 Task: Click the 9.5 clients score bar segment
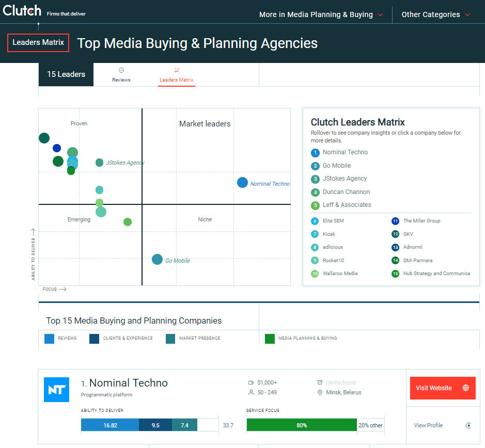155,425
